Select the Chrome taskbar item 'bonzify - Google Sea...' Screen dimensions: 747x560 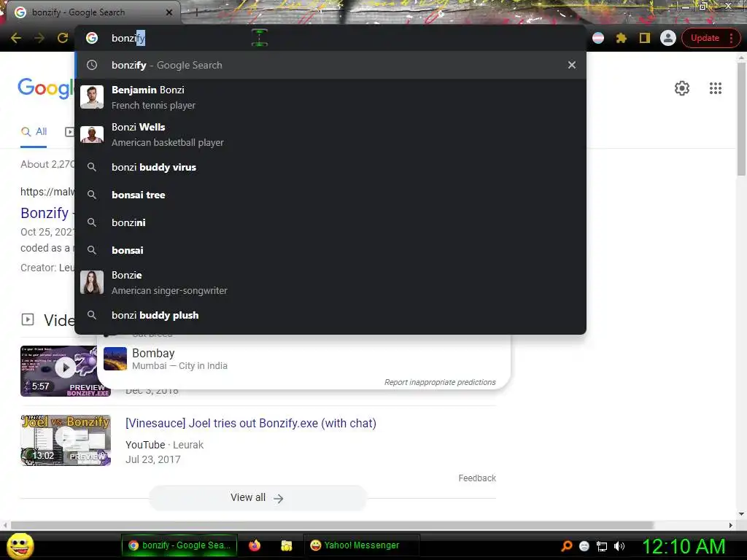(179, 545)
